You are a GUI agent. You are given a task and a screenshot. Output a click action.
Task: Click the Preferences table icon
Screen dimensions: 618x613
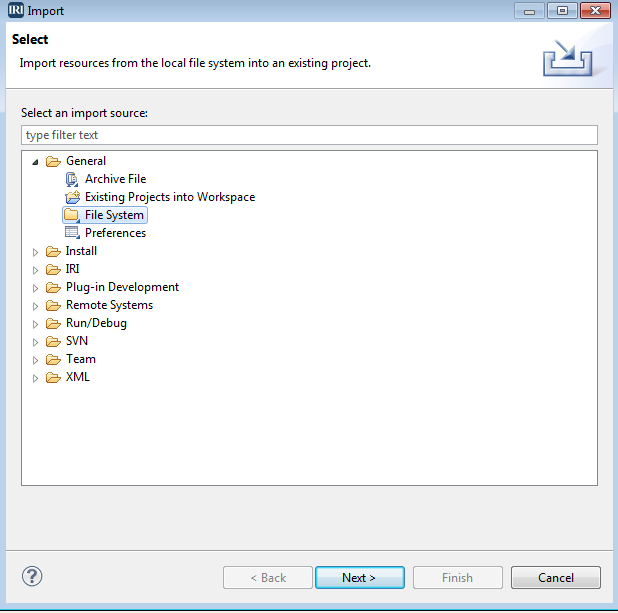coord(73,233)
